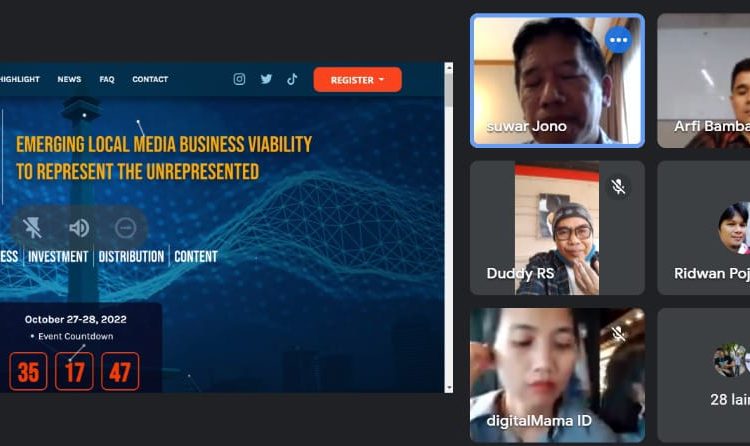This screenshot has width=750, height=446.
Task: Select Ridwan Poj participant tile
Action: [x=704, y=228]
